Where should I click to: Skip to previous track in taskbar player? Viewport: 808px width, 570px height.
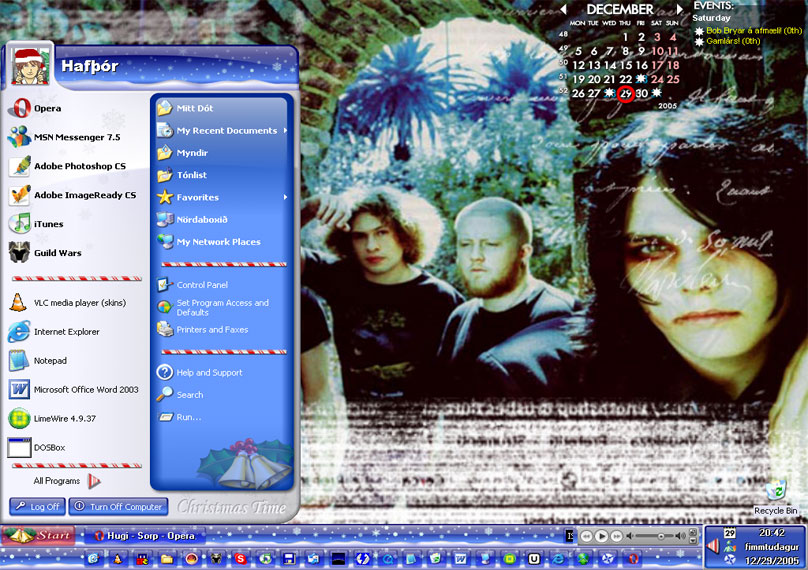pyautogui.click(x=586, y=536)
